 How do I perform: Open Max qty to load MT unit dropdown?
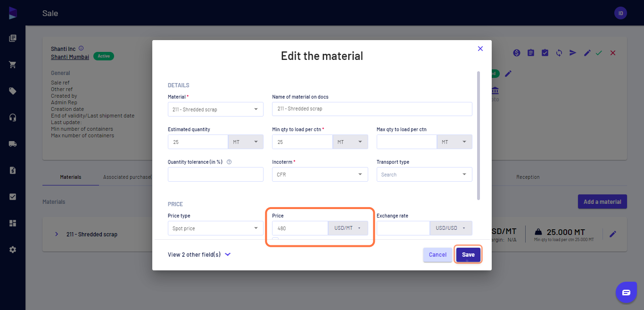point(454,142)
